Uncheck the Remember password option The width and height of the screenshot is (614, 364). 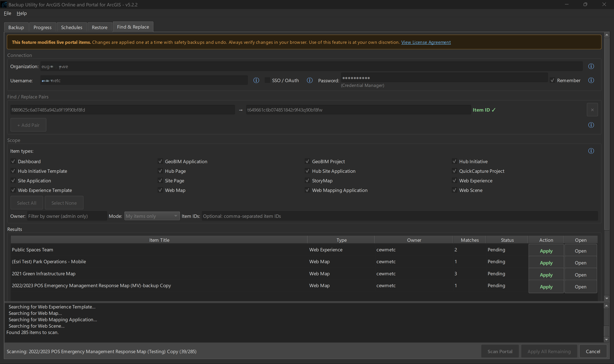pos(553,80)
